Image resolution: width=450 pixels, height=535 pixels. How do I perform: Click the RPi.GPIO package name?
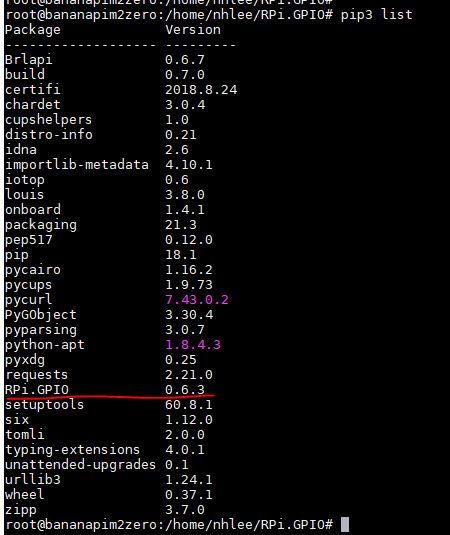click(37, 389)
